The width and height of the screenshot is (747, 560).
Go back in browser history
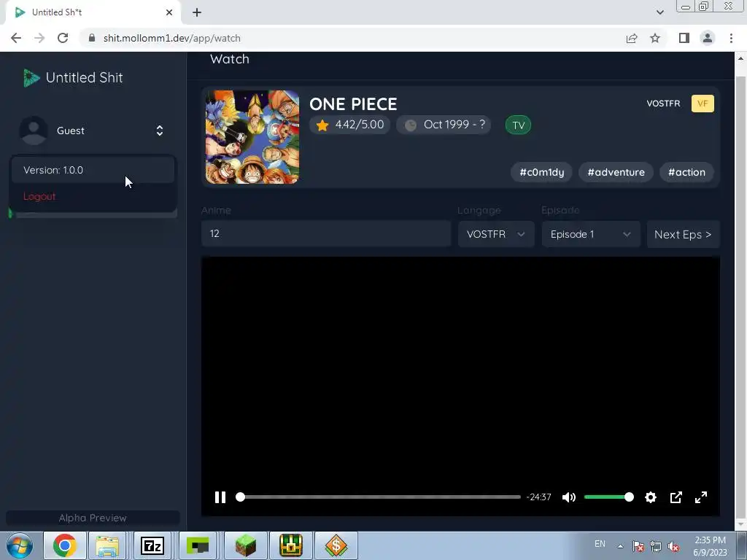(16, 38)
